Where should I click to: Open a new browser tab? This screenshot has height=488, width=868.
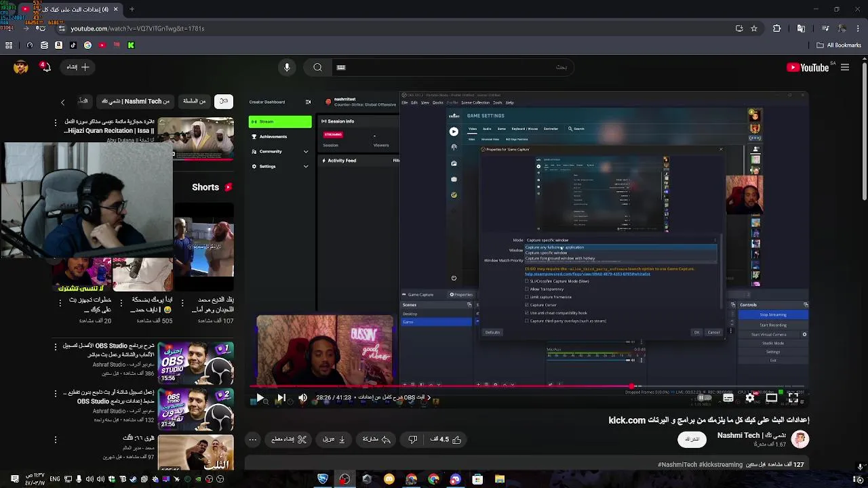(132, 9)
